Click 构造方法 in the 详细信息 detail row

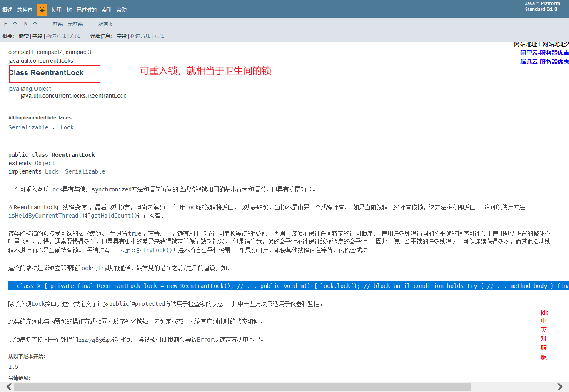(x=140, y=36)
